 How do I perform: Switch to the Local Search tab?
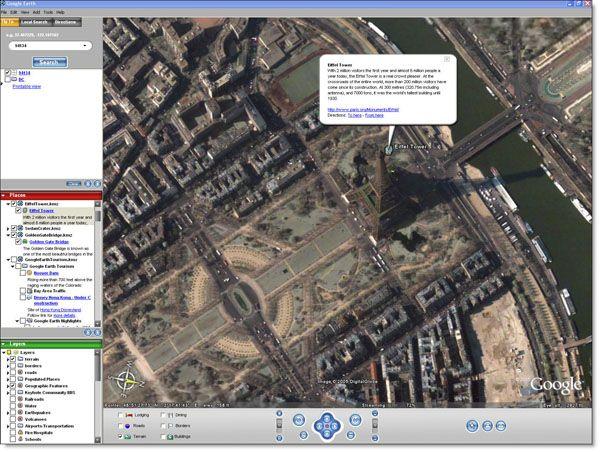click(x=34, y=21)
